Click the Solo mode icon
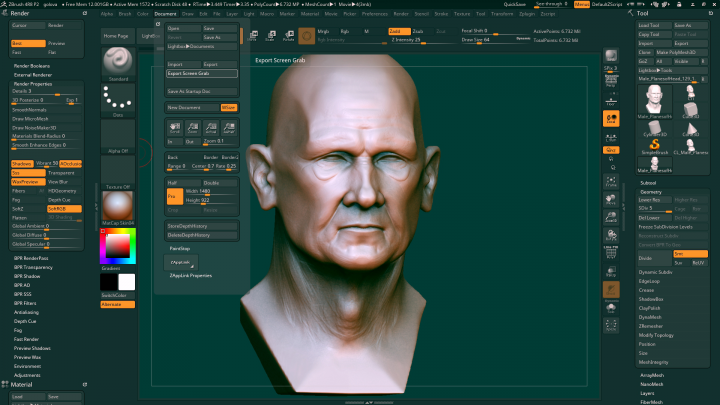Image resolution: width=720 pixels, height=405 pixels. point(611,308)
